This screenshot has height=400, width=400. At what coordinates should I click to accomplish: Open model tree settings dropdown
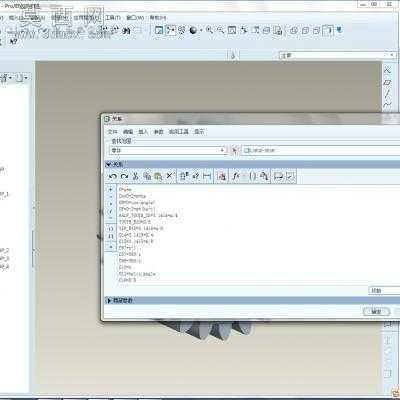point(23,78)
